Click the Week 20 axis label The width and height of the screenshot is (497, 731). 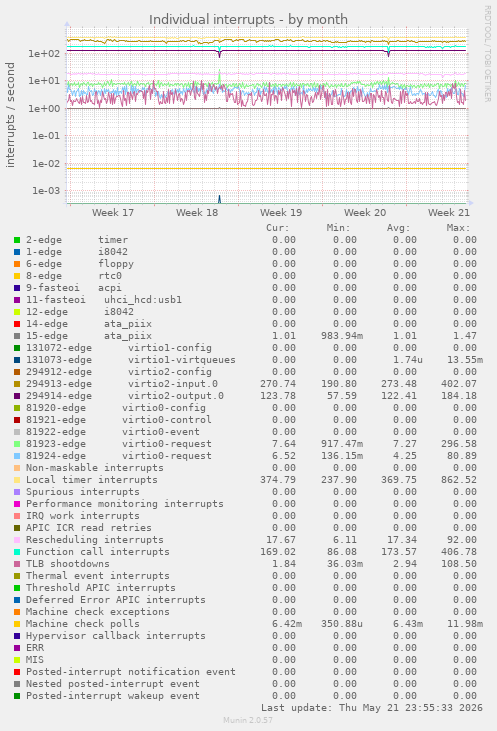[x=365, y=213]
